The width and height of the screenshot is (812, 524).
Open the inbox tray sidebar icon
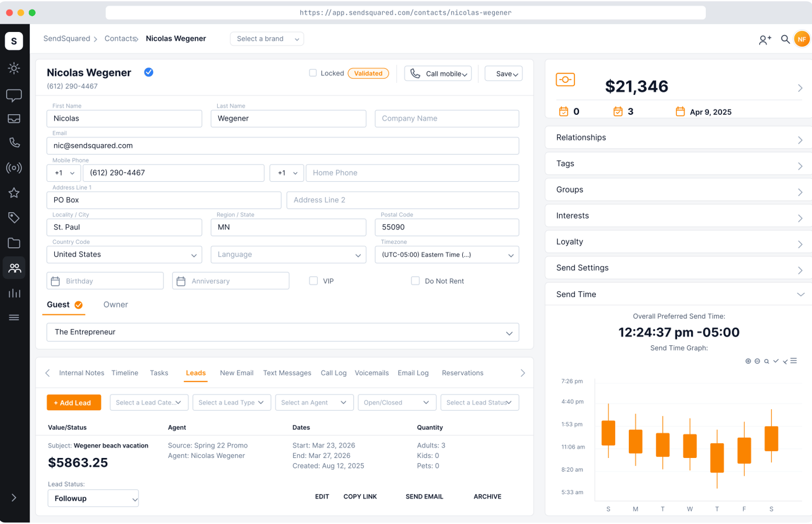[14, 119]
